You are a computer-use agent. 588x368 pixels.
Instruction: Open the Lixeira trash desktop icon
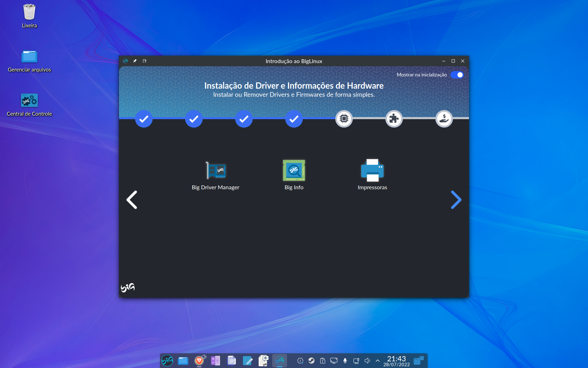click(x=29, y=16)
